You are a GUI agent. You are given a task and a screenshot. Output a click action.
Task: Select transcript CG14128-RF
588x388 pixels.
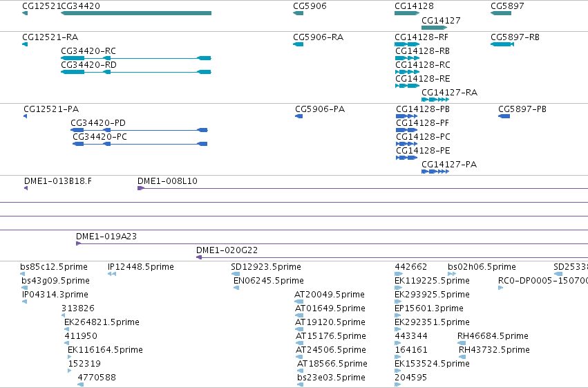(x=407, y=44)
